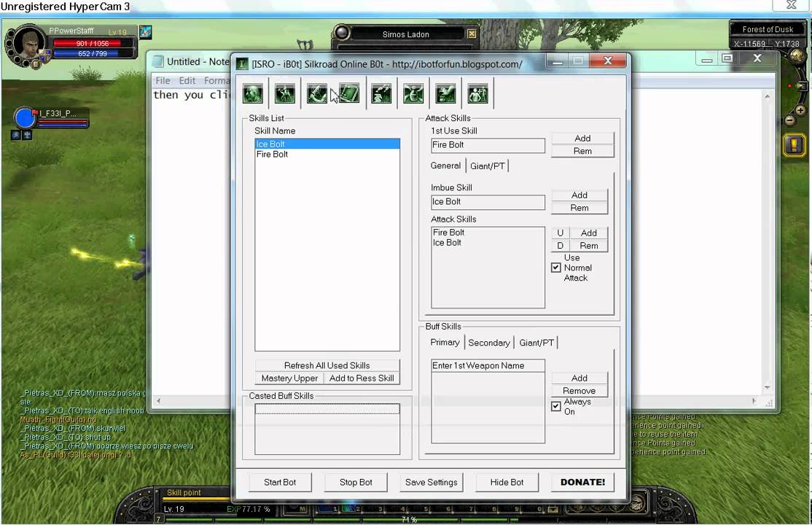
Task: Click Refresh All Used Skills button
Action: pos(327,365)
